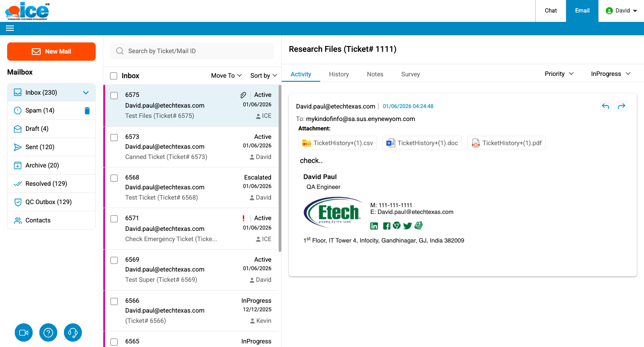Screen dimensions: 644x347
Task: Open the Move To dropdown
Action: 226,75
